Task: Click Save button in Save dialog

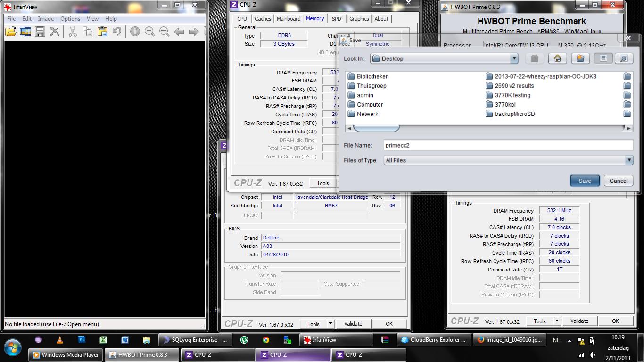Action: point(585,181)
